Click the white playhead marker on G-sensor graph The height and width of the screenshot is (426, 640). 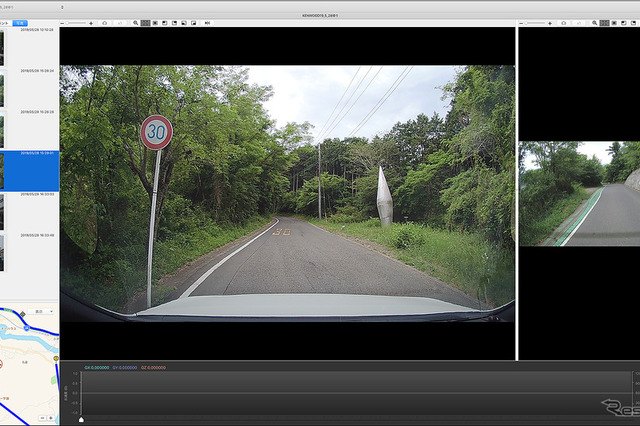81,419
